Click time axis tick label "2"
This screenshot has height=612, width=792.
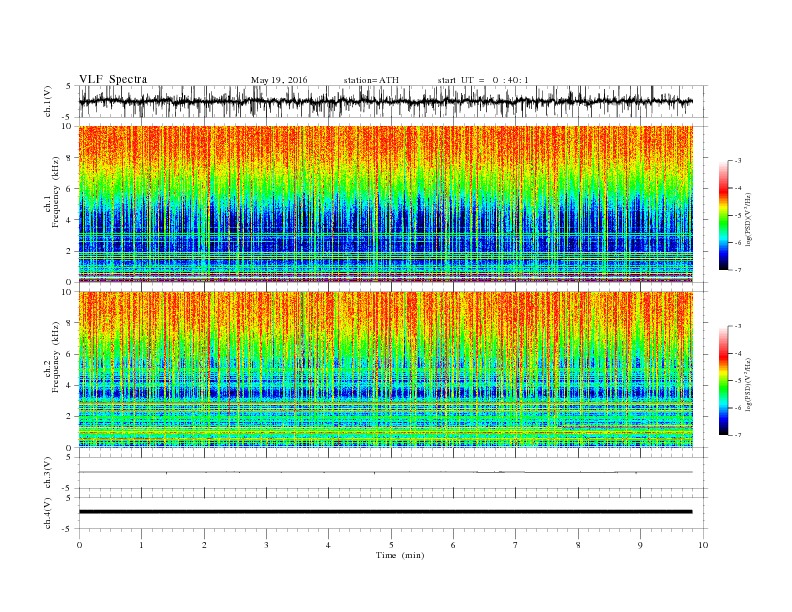pyautogui.click(x=204, y=545)
